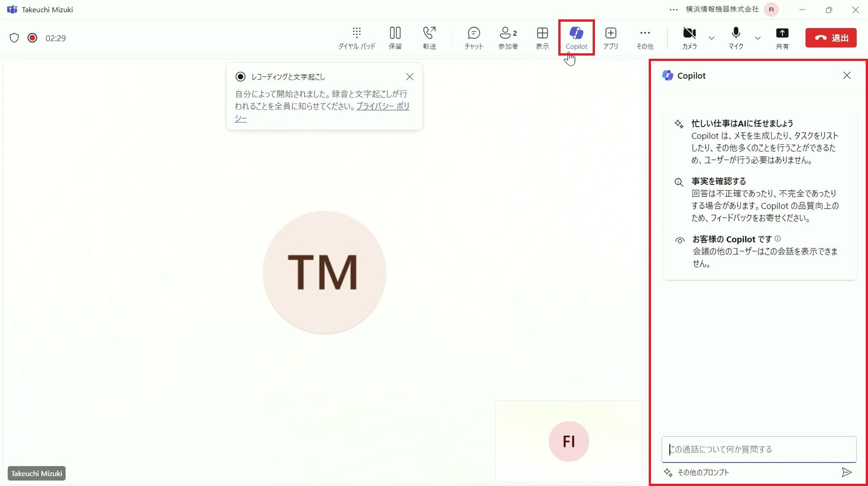Dismiss the recording notification banner
Viewport: 868px width, 486px height.
coord(410,77)
